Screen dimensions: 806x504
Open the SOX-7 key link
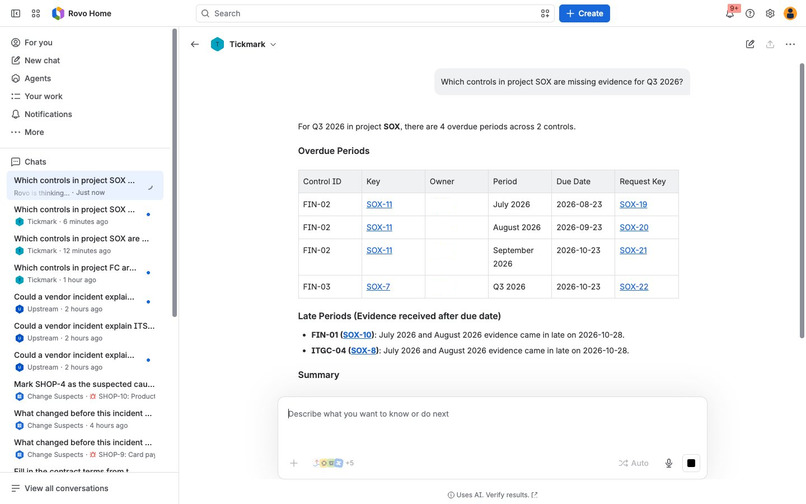click(378, 286)
